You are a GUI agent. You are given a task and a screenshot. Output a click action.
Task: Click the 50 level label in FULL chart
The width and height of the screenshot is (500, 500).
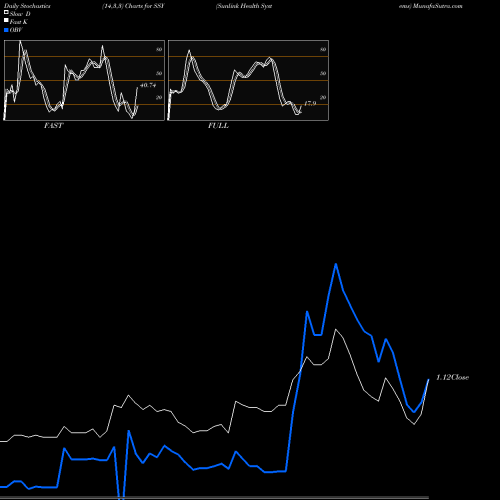coord(323,73)
